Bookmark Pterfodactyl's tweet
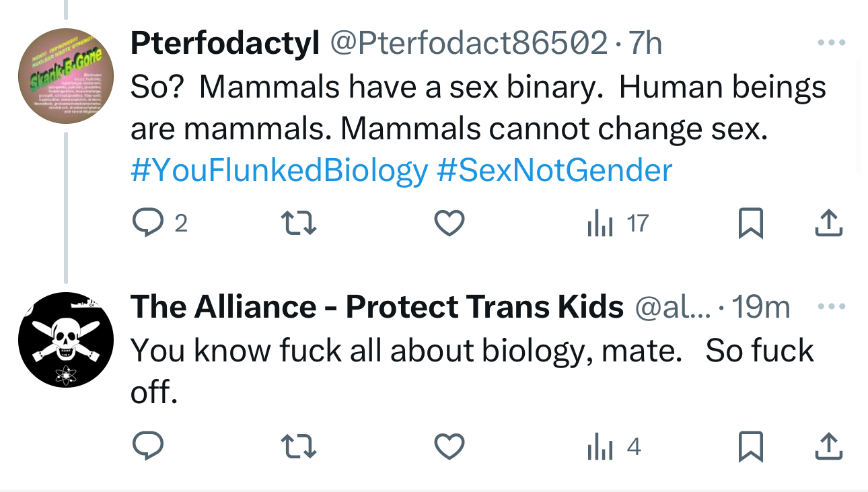The height and width of the screenshot is (492, 868). pyautogui.click(x=751, y=224)
